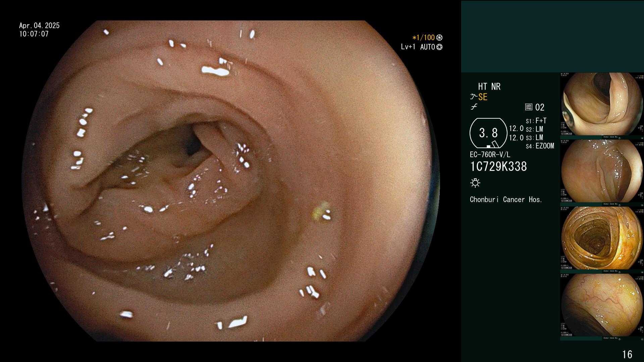Click the date text Apr.04.2025
Image resolution: width=644 pixels, height=362 pixels.
tap(39, 25)
